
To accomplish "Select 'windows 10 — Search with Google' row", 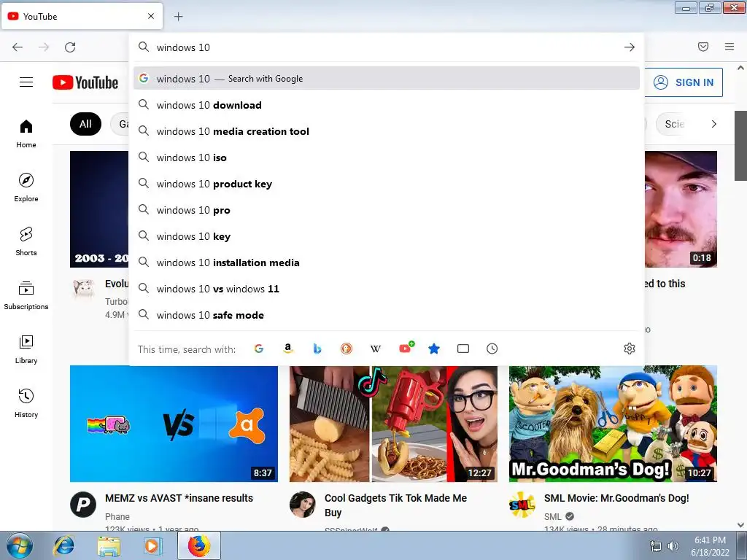I will point(387,78).
